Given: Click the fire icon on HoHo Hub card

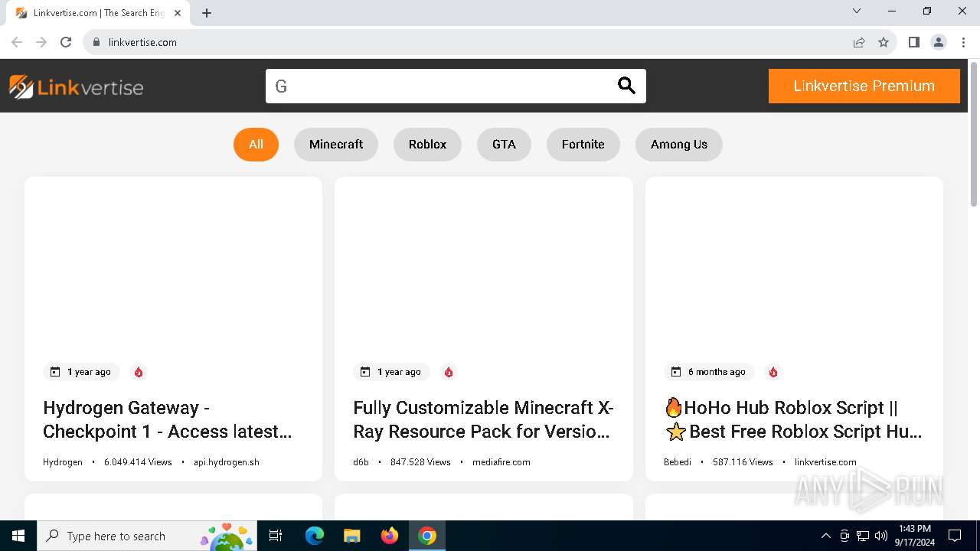Looking at the screenshot, I should pyautogui.click(x=773, y=372).
